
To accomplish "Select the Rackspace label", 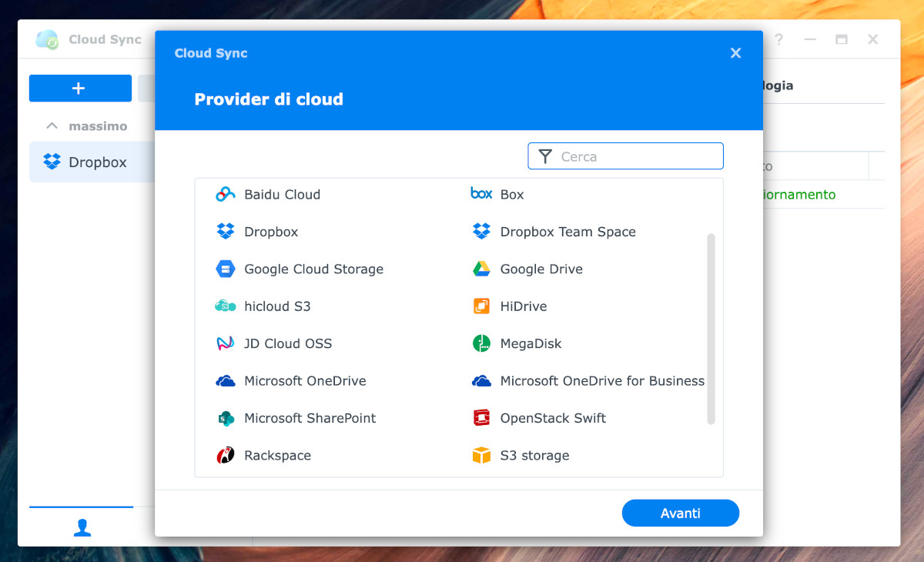I will point(277,456).
